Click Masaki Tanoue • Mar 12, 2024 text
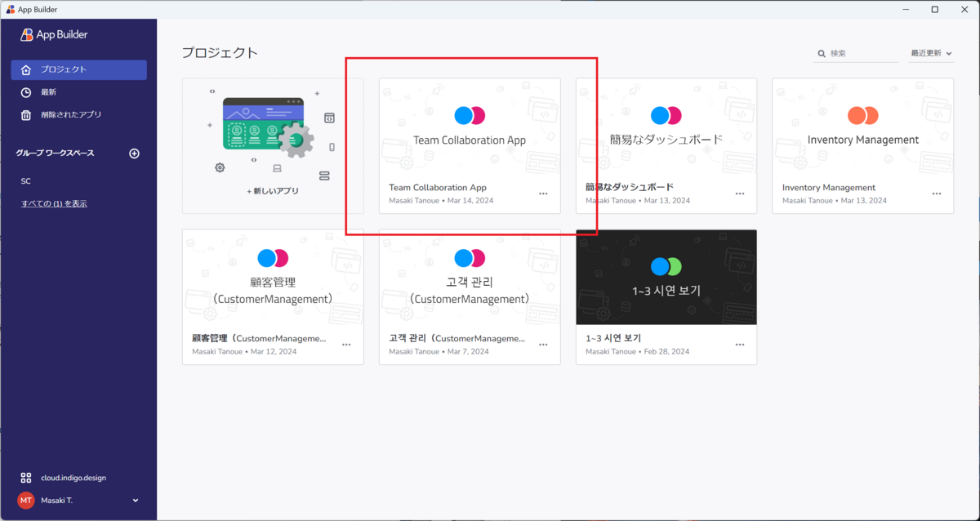 point(244,351)
